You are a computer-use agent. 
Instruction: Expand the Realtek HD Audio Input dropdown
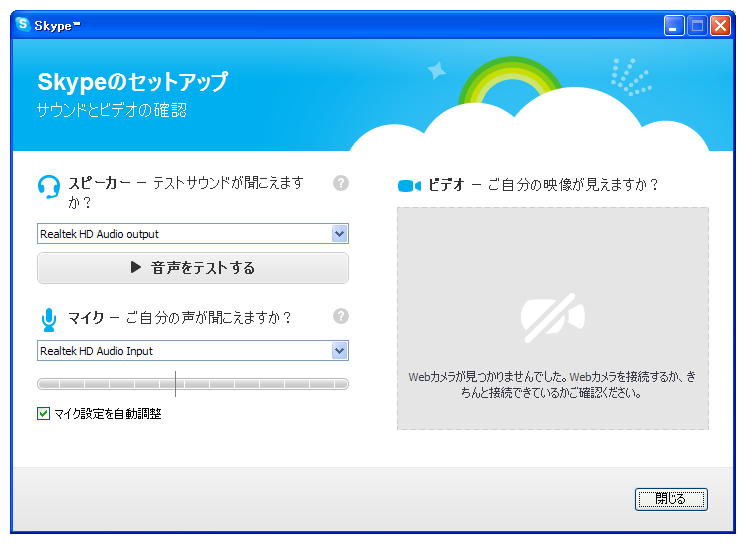point(339,351)
